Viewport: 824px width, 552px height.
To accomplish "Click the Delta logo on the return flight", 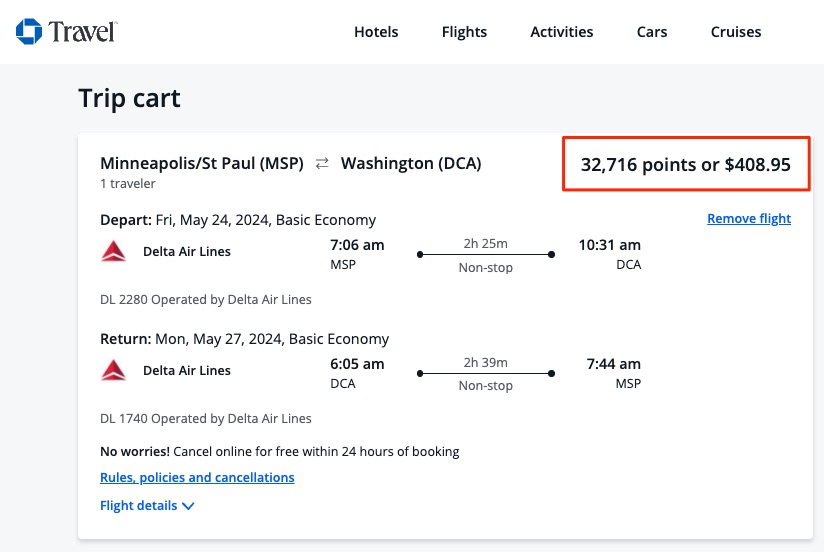I will pyautogui.click(x=114, y=370).
